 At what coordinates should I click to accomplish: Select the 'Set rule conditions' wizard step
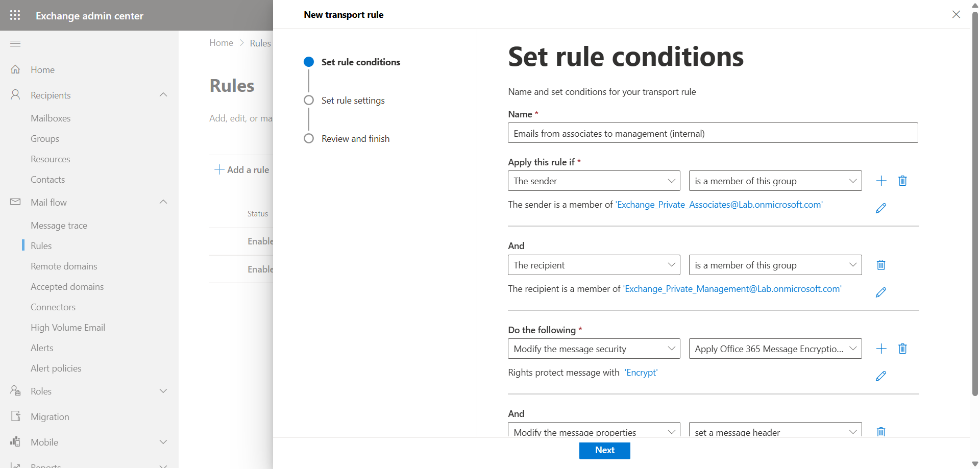click(x=360, y=62)
